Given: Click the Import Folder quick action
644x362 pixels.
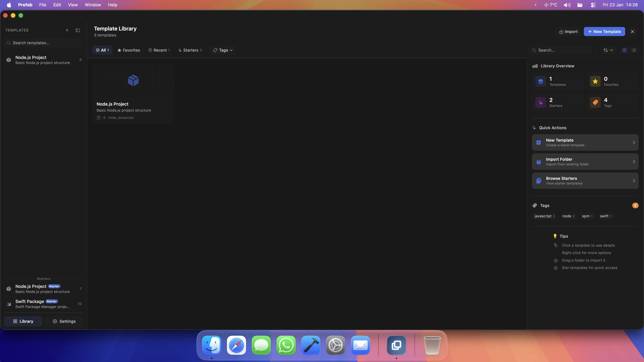Looking at the screenshot, I should tap(585, 161).
